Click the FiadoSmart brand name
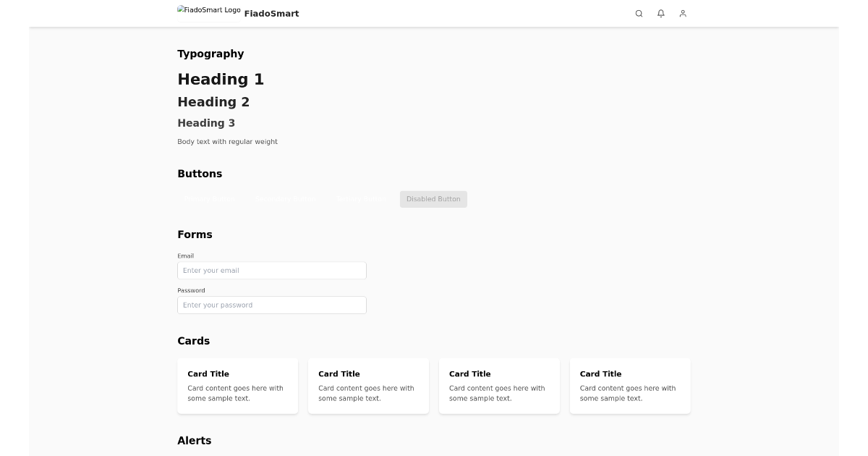The image size is (868, 456). coord(271,13)
